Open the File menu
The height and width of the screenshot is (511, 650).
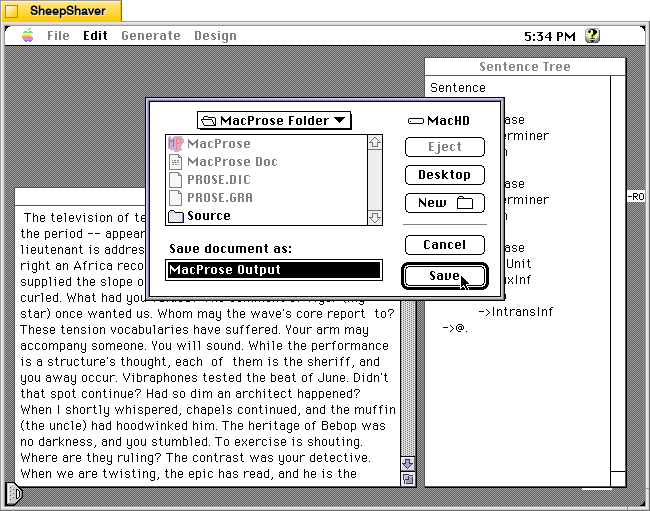coord(58,36)
